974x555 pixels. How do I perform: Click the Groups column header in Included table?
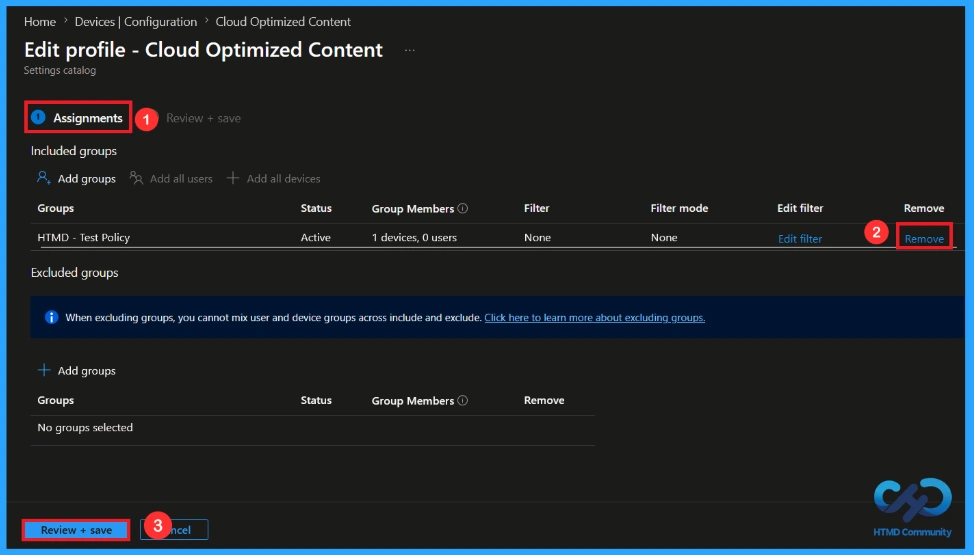(x=55, y=208)
